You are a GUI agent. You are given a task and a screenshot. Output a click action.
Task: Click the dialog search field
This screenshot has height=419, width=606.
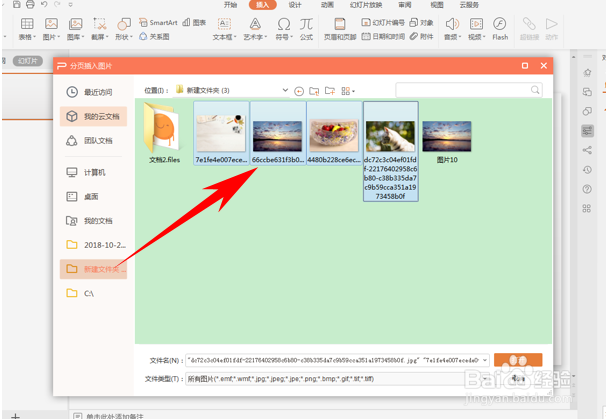[x=469, y=90]
